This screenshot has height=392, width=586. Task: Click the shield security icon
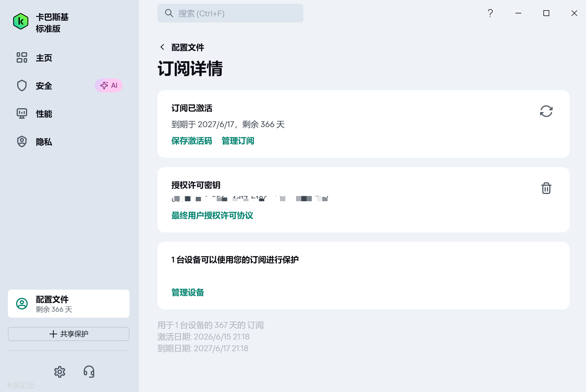pyautogui.click(x=22, y=86)
